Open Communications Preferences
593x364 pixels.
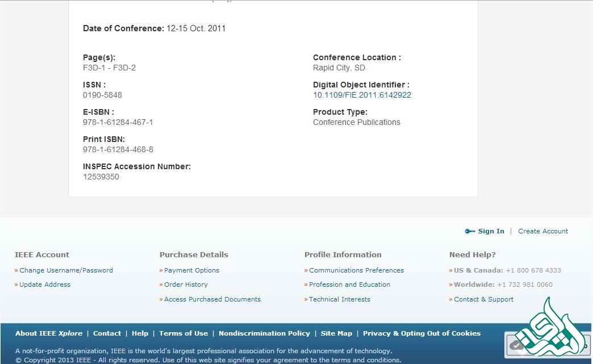[356, 270]
